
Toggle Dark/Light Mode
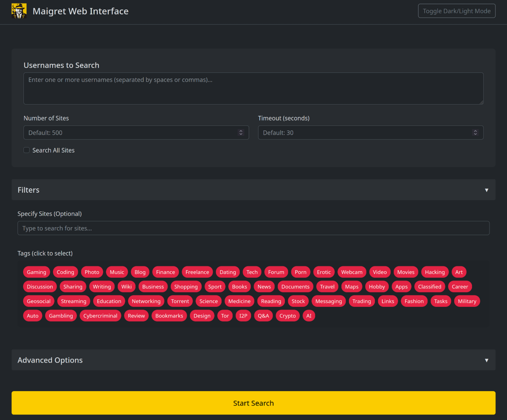coord(456,11)
